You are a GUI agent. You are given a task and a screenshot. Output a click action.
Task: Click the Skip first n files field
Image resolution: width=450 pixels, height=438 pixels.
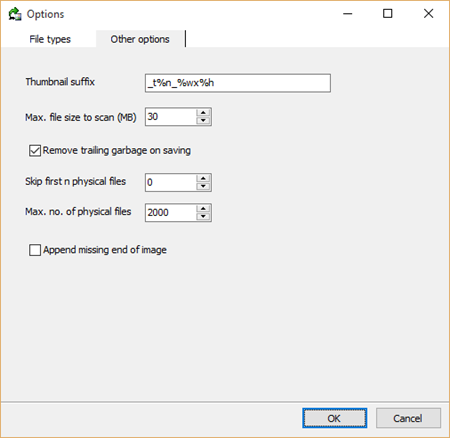tap(171, 182)
